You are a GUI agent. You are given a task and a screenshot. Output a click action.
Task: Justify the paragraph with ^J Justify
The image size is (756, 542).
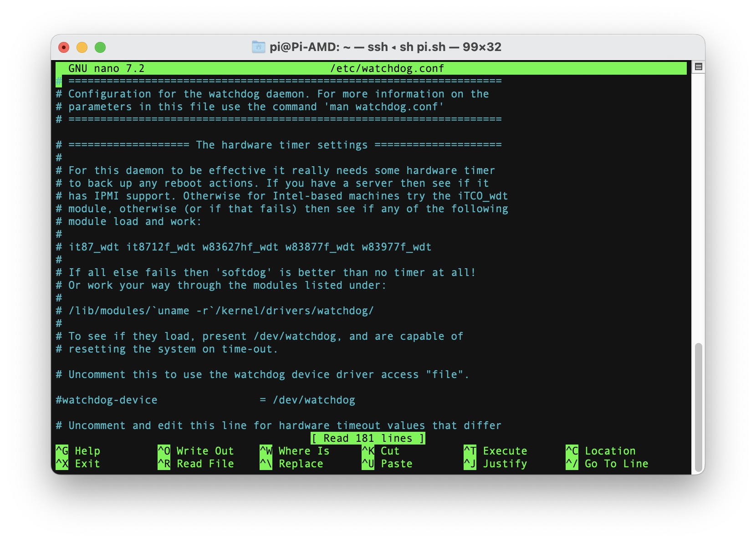(496, 464)
